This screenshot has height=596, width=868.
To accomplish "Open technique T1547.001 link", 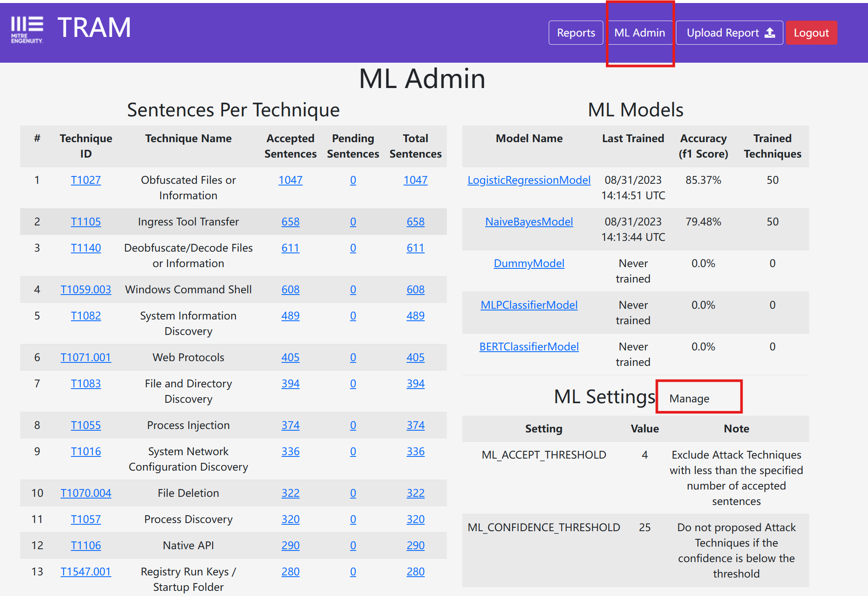I will pyautogui.click(x=86, y=572).
